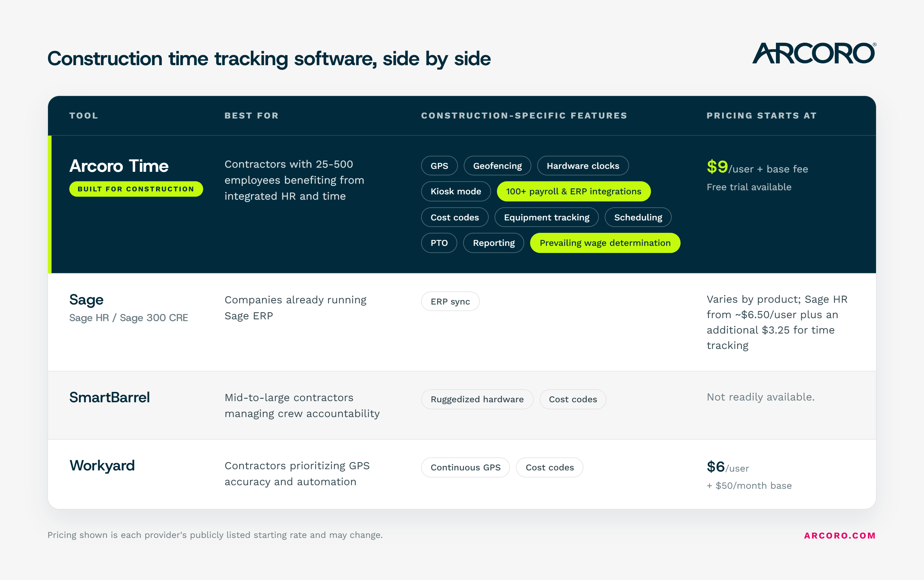Click 'Companies already running Sage ERP' description

pyautogui.click(x=295, y=308)
